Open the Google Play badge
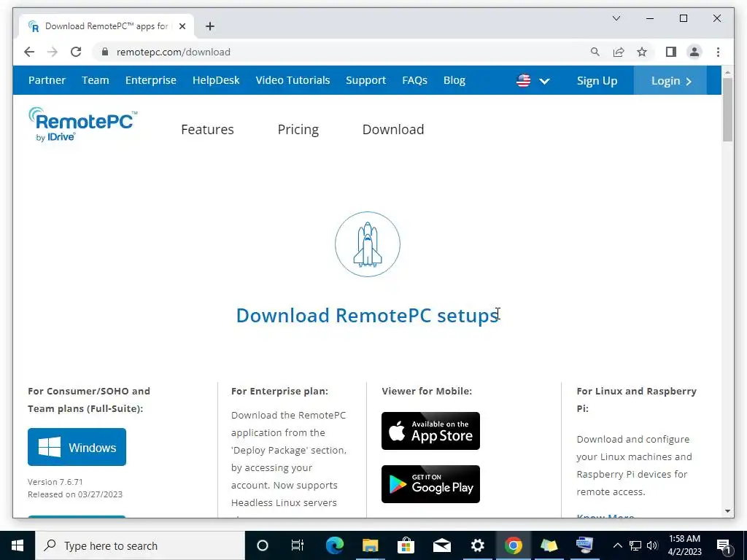Image resolution: width=747 pixels, height=560 pixels. 430,484
